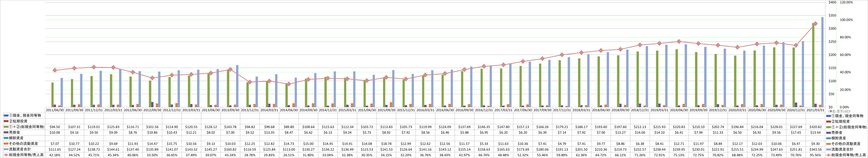The height and width of the screenshot is (158, 868).
Task: Click the 26.51% cash-to-sales ratio cell
Action: click(x=289, y=155)
